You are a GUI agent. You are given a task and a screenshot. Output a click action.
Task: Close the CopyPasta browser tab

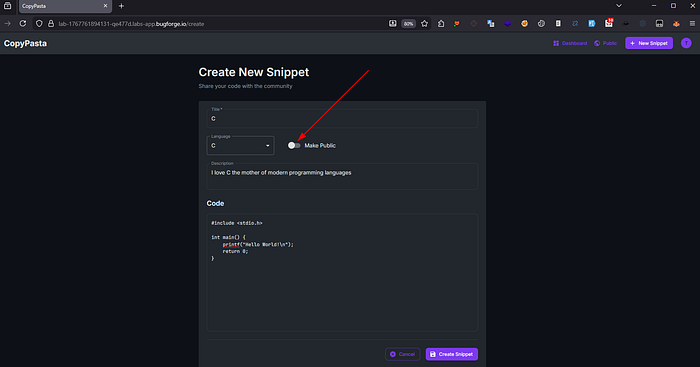(105, 6)
